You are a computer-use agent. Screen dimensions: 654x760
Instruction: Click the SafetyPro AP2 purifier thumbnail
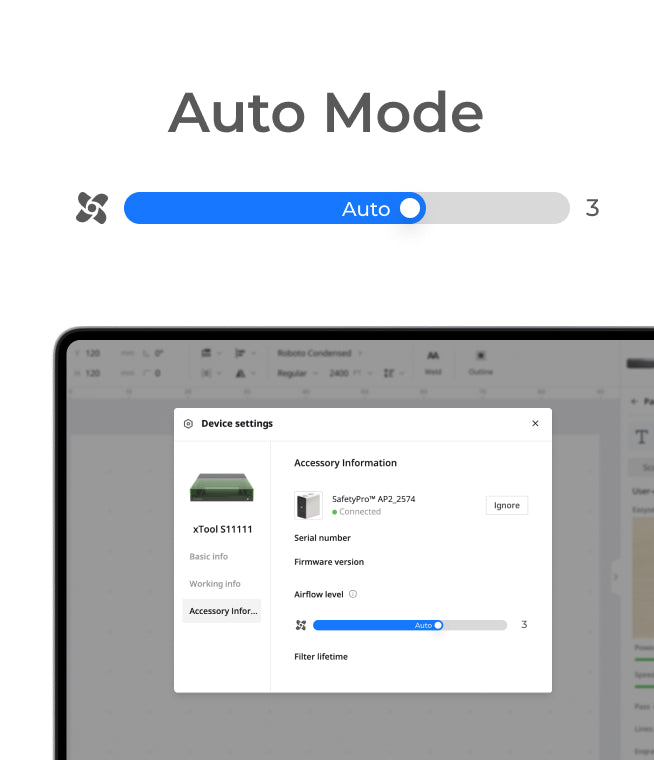(308, 505)
